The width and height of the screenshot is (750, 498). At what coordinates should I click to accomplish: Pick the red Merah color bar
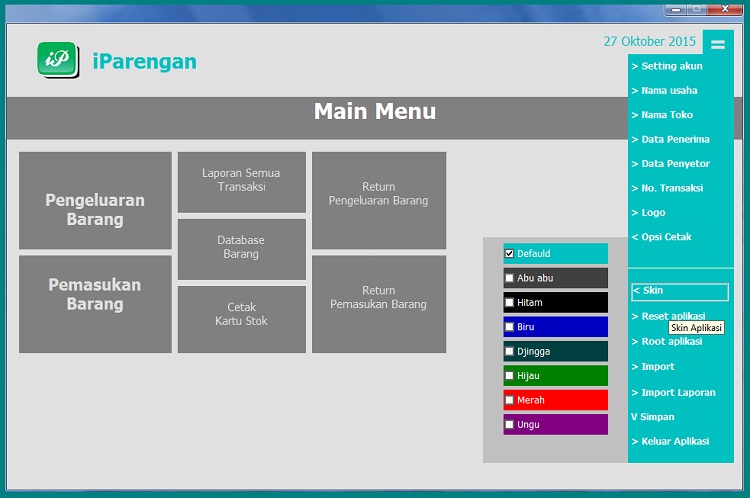pos(555,400)
